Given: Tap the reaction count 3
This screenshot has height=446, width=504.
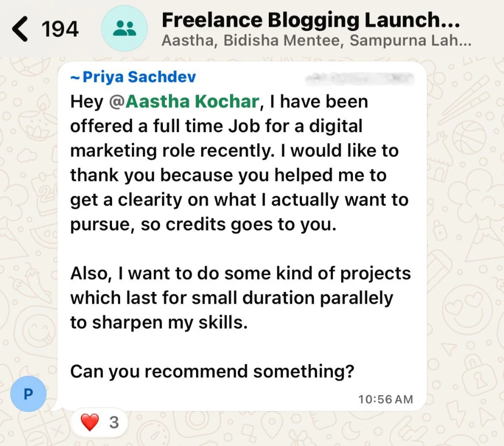Looking at the screenshot, I should tap(114, 422).
